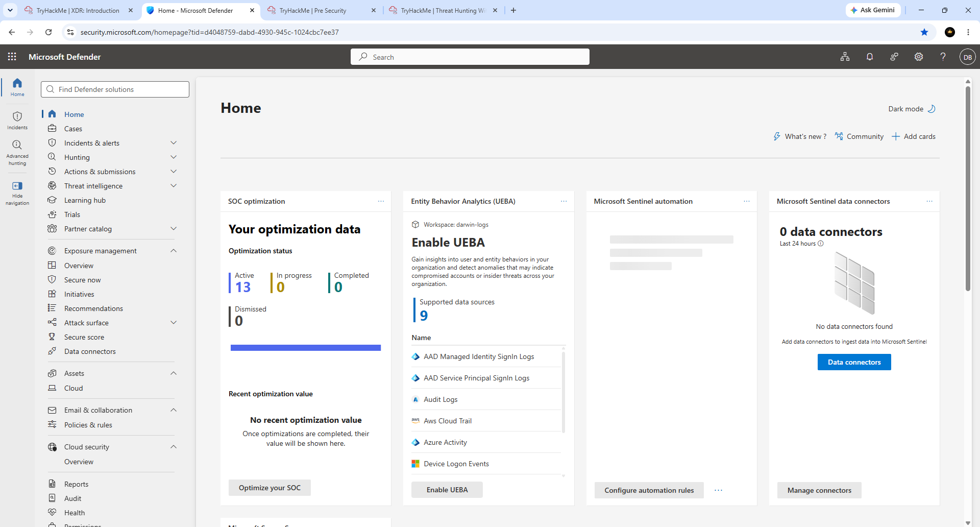This screenshot has height=527, width=980.
Task: Click the Home icon in the left rail
Action: (17, 87)
